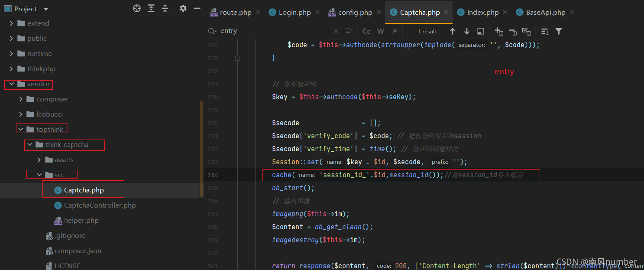The image size is (644, 270).
Task: Toggle Match Case (Cc) search option
Action: pyautogui.click(x=366, y=31)
